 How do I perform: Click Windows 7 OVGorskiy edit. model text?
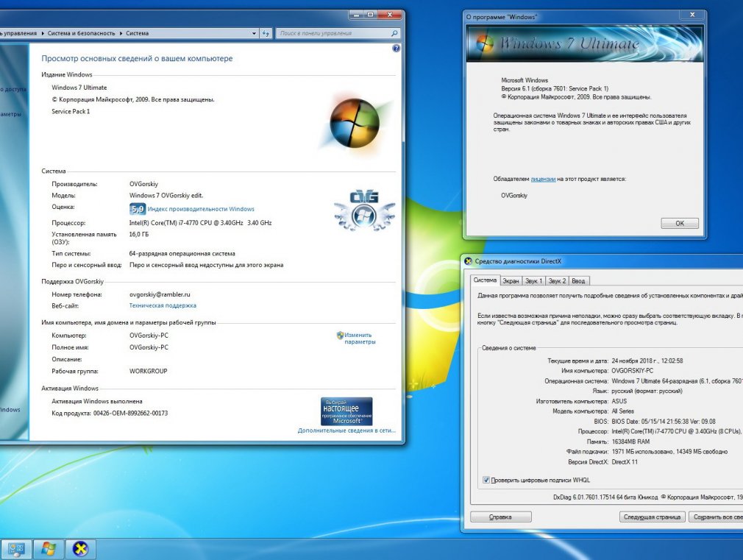pyautogui.click(x=166, y=195)
